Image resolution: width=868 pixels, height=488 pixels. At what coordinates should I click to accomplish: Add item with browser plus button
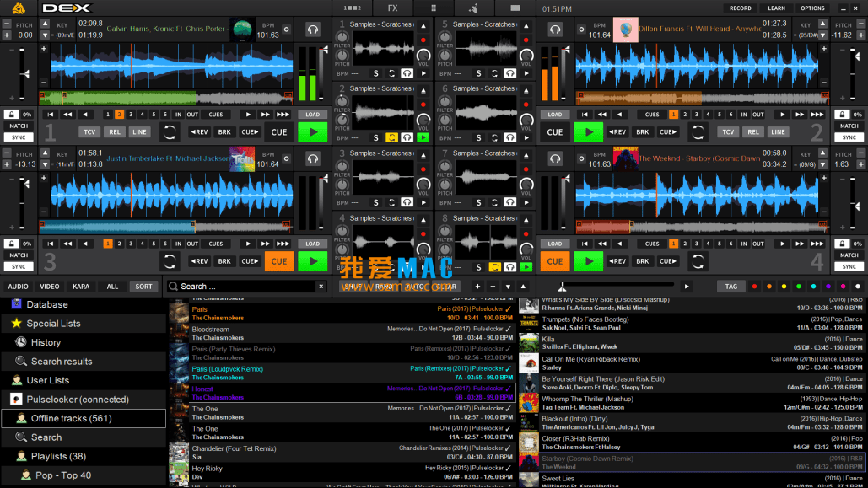477,287
